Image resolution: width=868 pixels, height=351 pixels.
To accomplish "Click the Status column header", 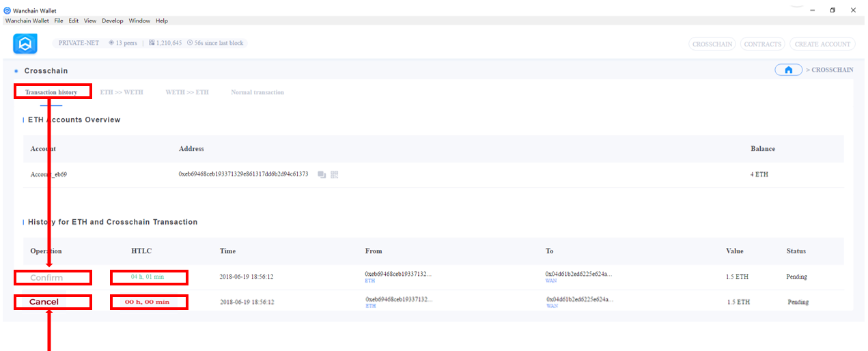I will pos(796,251).
